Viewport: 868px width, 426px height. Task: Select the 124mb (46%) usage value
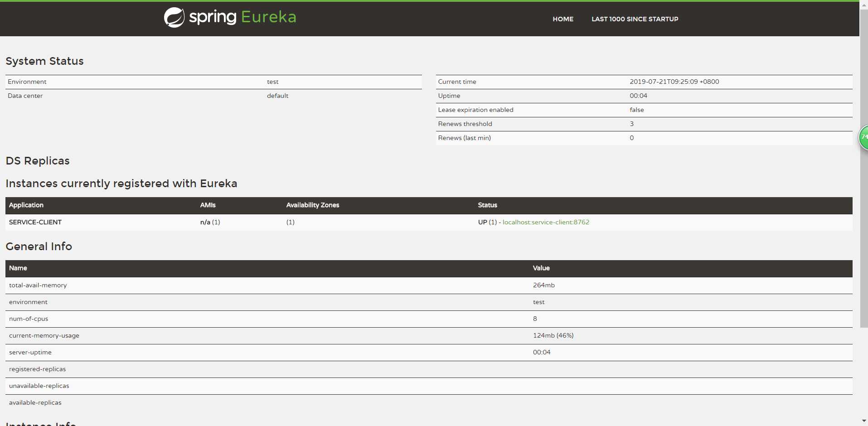tap(553, 336)
